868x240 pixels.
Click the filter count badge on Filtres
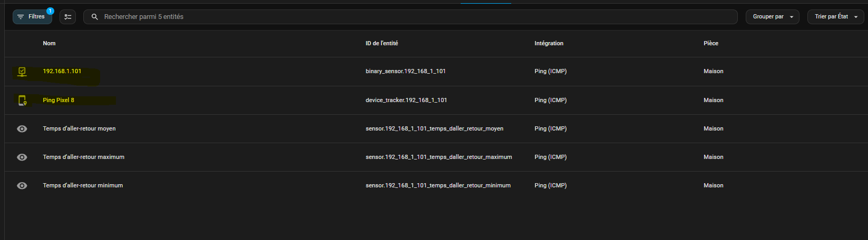50,11
